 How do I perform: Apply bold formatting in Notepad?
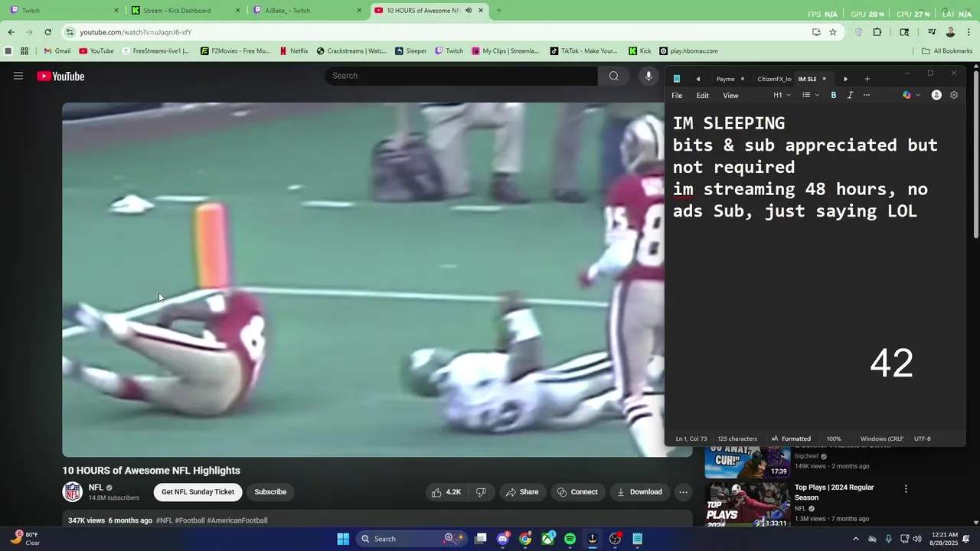[x=834, y=95]
